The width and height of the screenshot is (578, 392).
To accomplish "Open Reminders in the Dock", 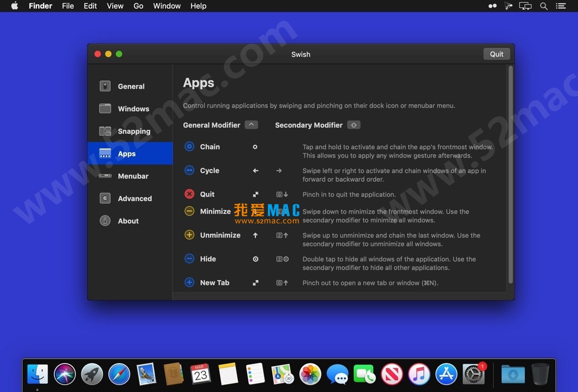I will 255,374.
